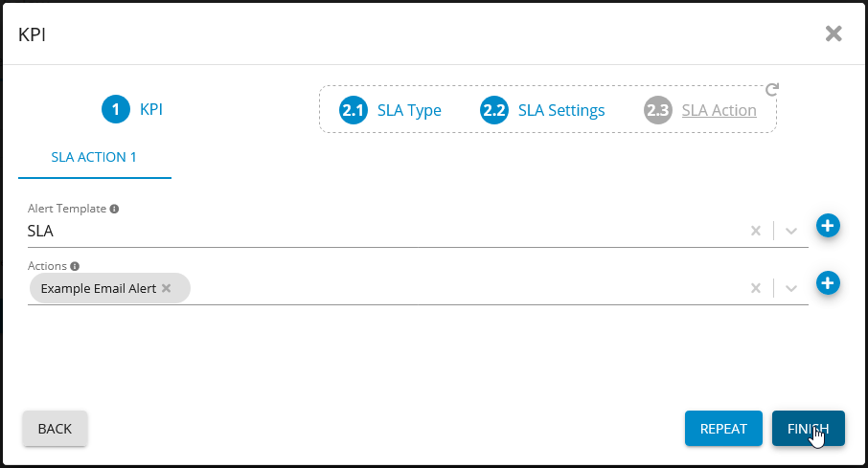Viewport: 868px width, 468px height.
Task: Add a new action with plus icon
Action: [828, 283]
